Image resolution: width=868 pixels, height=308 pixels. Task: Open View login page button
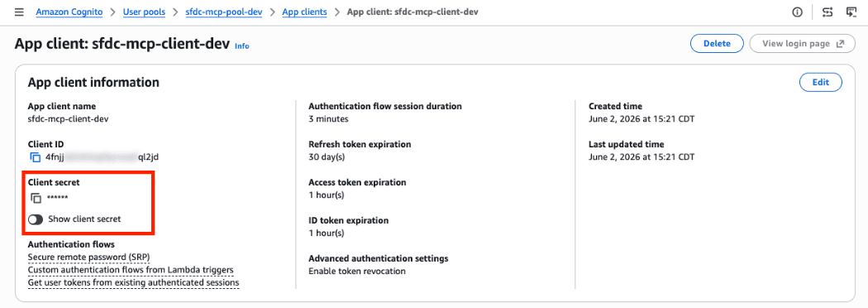803,44
